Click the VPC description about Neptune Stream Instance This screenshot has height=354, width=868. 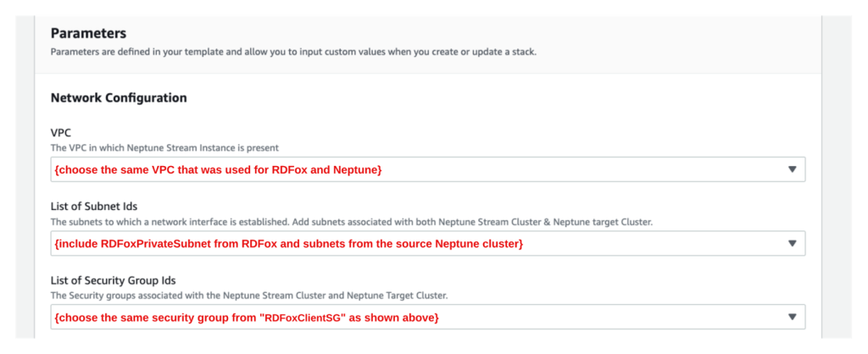point(164,148)
